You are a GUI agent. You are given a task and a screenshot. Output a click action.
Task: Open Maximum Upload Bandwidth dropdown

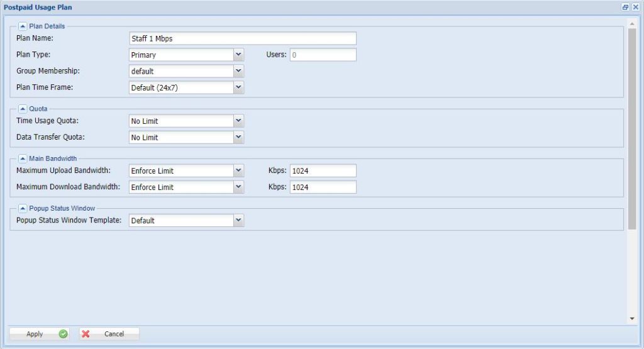coord(238,170)
